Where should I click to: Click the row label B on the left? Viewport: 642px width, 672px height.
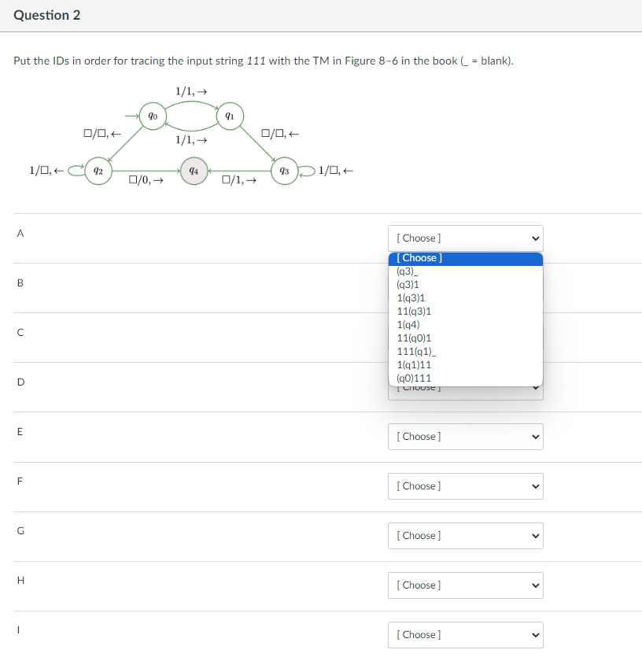(20, 282)
